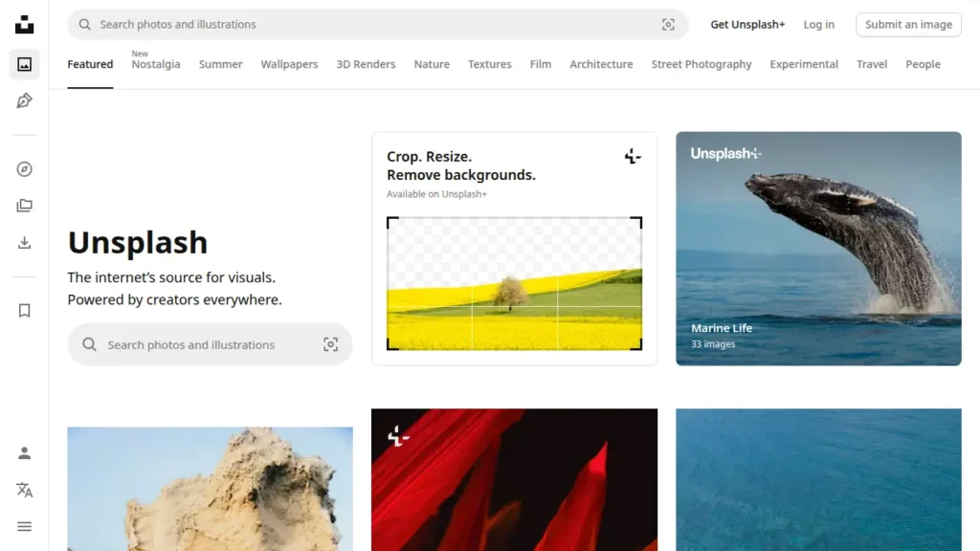Image resolution: width=980 pixels, height=551 pixels.
Task: Switch to the Nostalgia tab
Action: pyautogui.click(x=156, y=64)
